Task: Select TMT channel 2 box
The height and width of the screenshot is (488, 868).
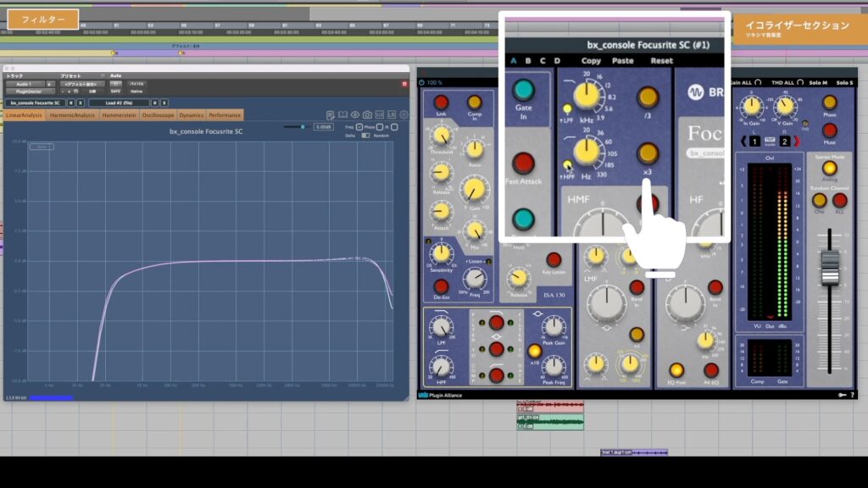Action: click(784, 141)
